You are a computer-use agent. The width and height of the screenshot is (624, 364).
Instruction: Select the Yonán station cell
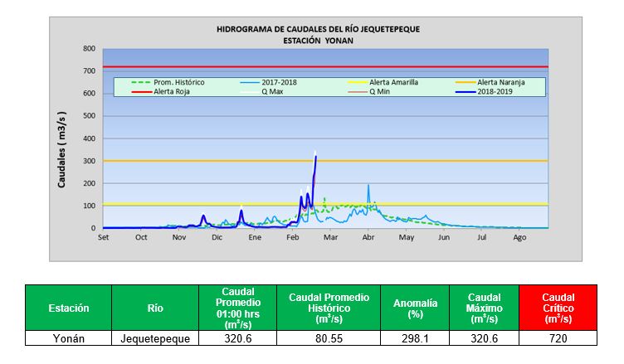[68, 338]
